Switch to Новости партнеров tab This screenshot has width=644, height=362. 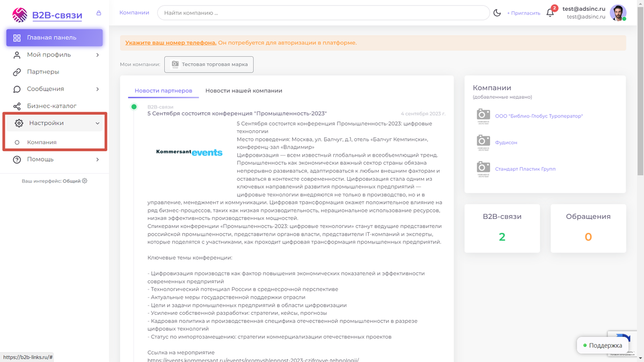point(163,91)
